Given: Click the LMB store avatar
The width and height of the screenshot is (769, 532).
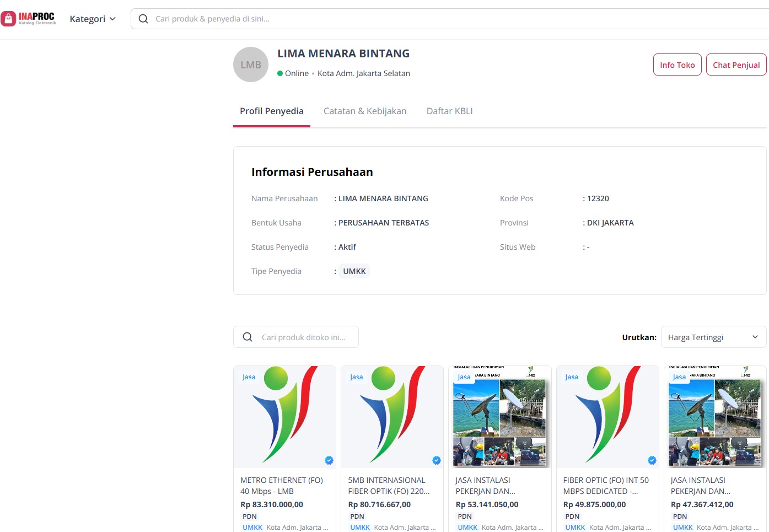Looking at the screenshot, I should pos(251,65).
